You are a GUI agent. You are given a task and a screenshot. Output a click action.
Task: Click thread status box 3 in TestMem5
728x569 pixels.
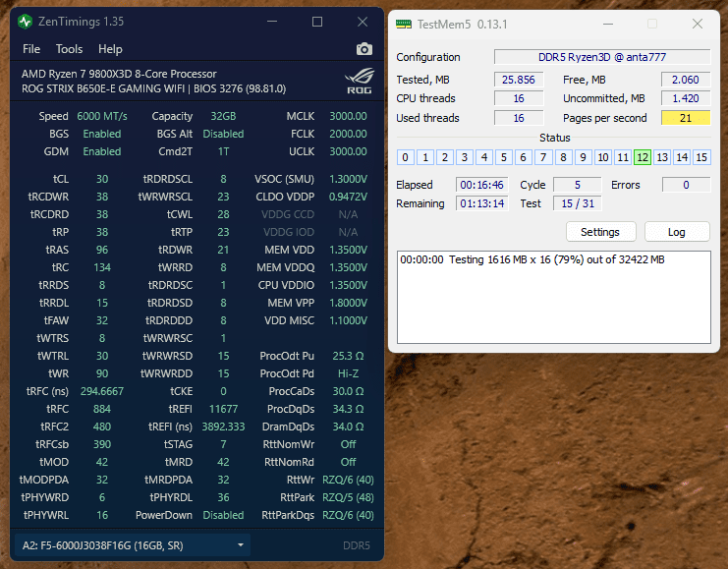tap(465, 157)
